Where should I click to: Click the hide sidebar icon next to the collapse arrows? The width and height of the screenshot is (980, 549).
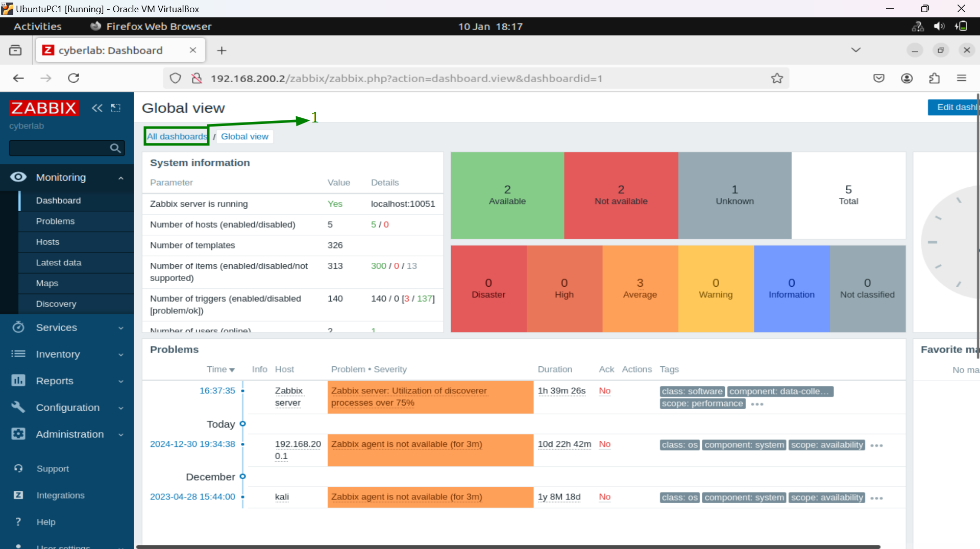tap(116, 108)
